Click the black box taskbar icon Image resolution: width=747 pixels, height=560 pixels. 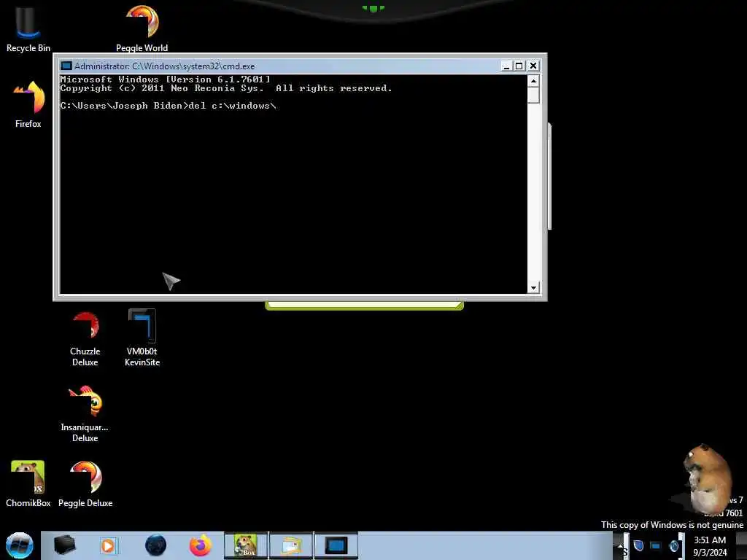pyautogui.click(x=64, y=545)
